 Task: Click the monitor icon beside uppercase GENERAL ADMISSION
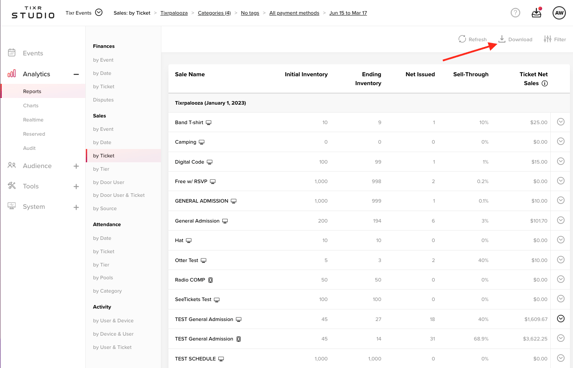(234, 201)
